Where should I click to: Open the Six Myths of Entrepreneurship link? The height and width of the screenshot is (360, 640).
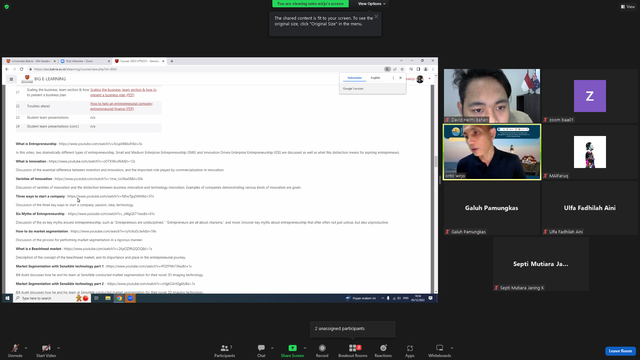point(111,214)
